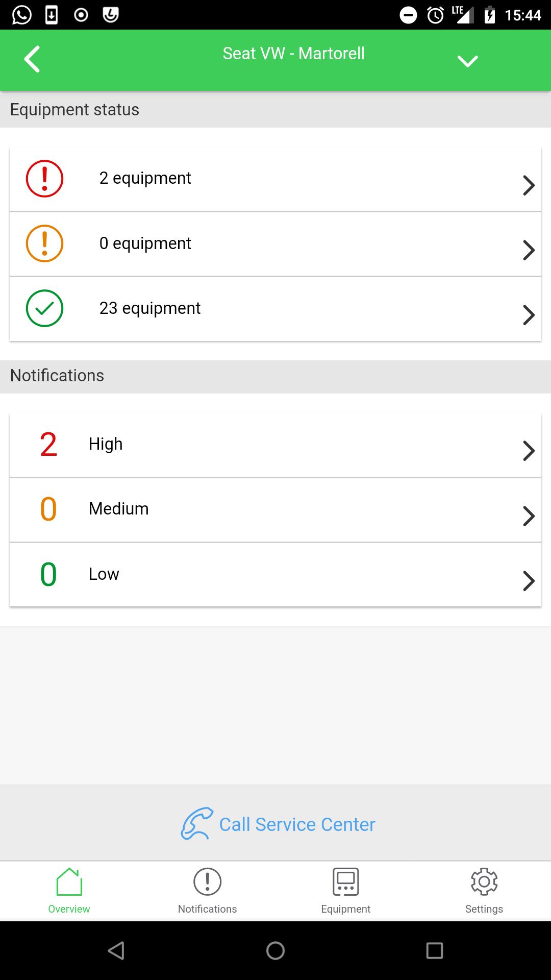Tap the orange warning equipment status icon
Image resolution: width=551 pixels, height=980 pixels.
[44, 243]
